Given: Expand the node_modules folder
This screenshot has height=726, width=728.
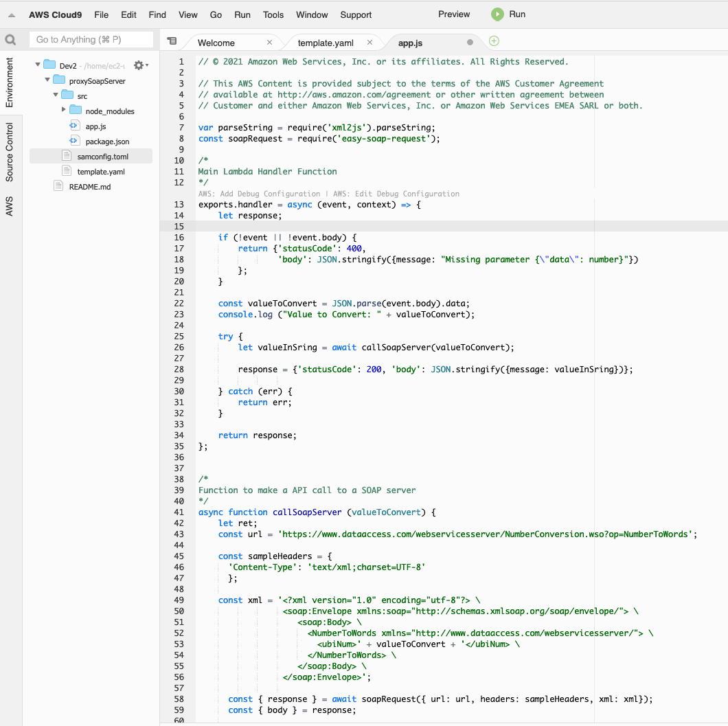Looking at the screenshot, I should click(x=64, y=110).
